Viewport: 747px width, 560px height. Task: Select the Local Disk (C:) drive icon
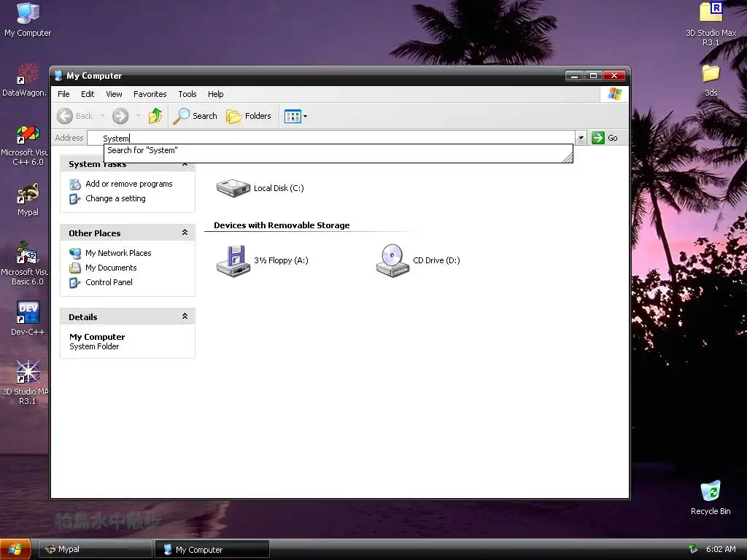coord(233,188)
